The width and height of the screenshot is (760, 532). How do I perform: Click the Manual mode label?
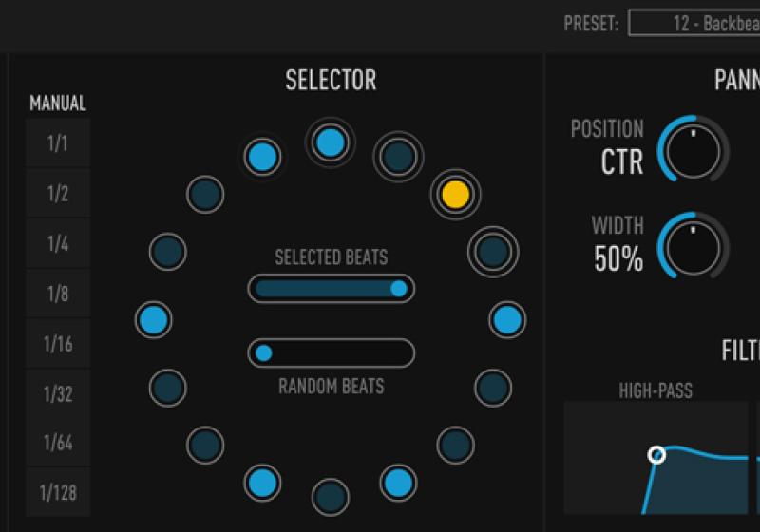point(58,104)
